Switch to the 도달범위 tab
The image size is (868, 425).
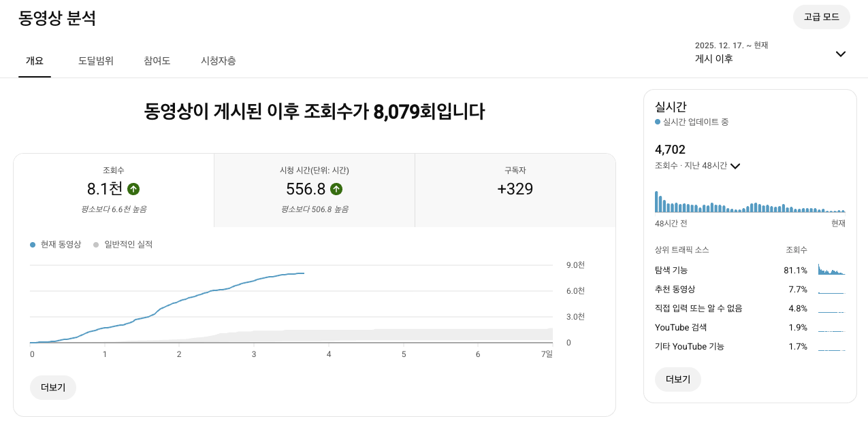95,61
